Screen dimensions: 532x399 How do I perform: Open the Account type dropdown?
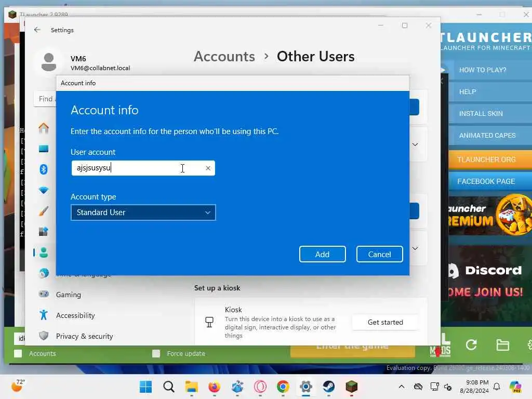pos(143,212)
